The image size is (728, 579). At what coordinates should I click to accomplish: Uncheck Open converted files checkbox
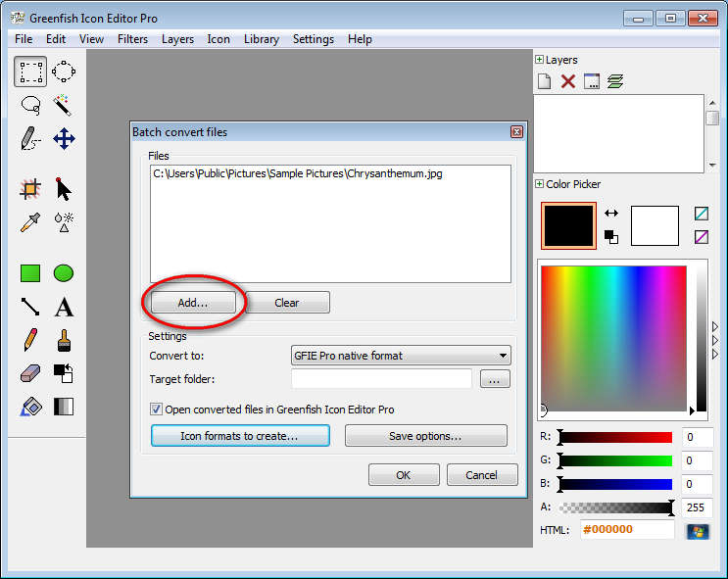click(156, 410)
